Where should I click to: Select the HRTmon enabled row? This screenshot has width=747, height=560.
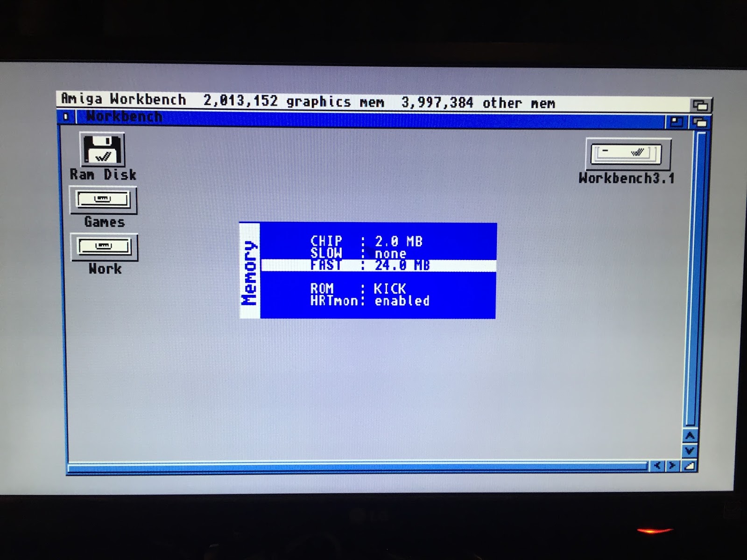coord(370,301)
